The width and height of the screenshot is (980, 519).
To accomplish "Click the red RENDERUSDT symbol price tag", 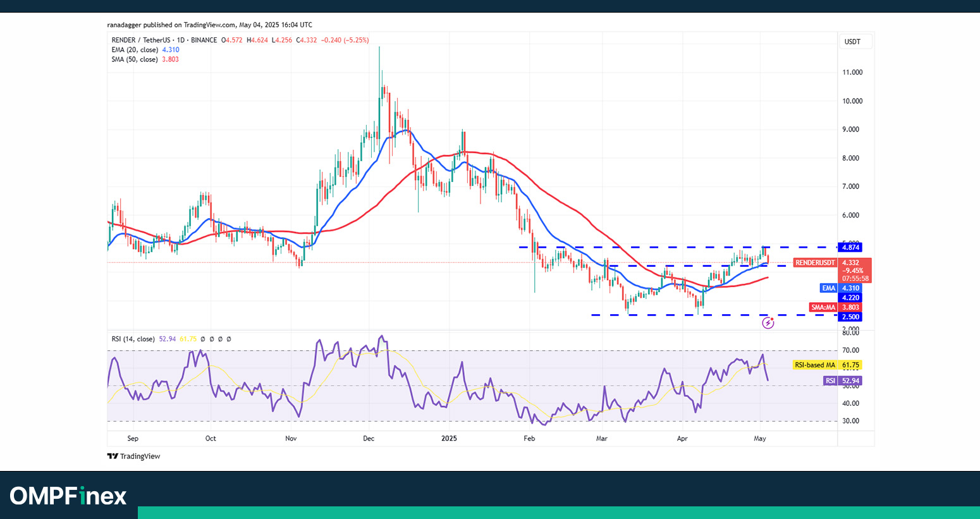I will 815,263.
